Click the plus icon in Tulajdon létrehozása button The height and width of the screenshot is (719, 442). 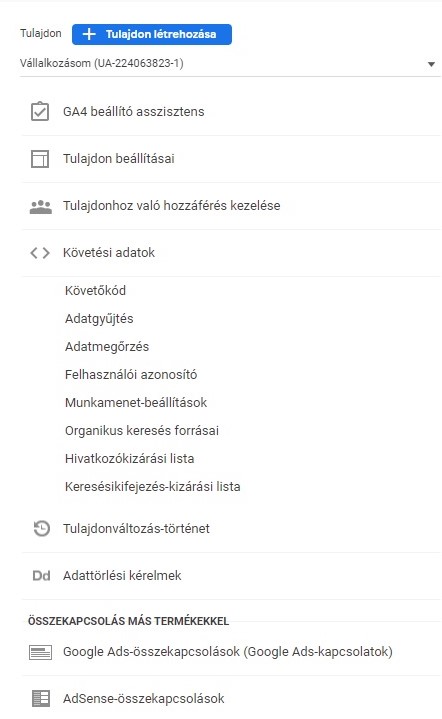pos(89,34)
